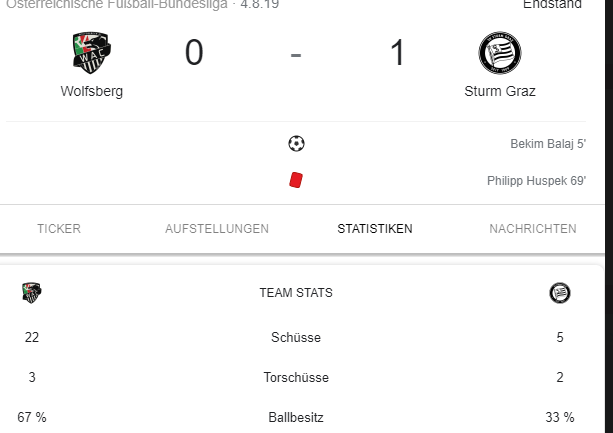Click the Bekim Balaj 5' goal entry

548,144
